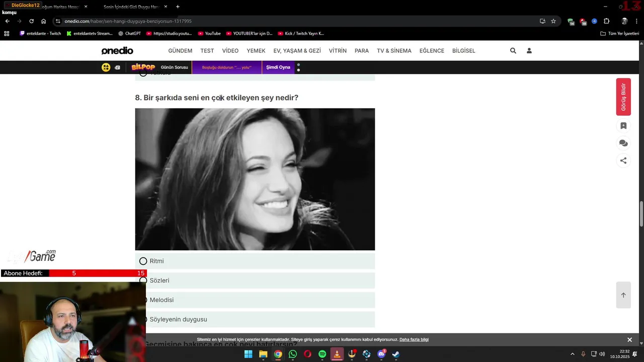Open the Daha fazla bilgi link

click(x=414, y=340)
